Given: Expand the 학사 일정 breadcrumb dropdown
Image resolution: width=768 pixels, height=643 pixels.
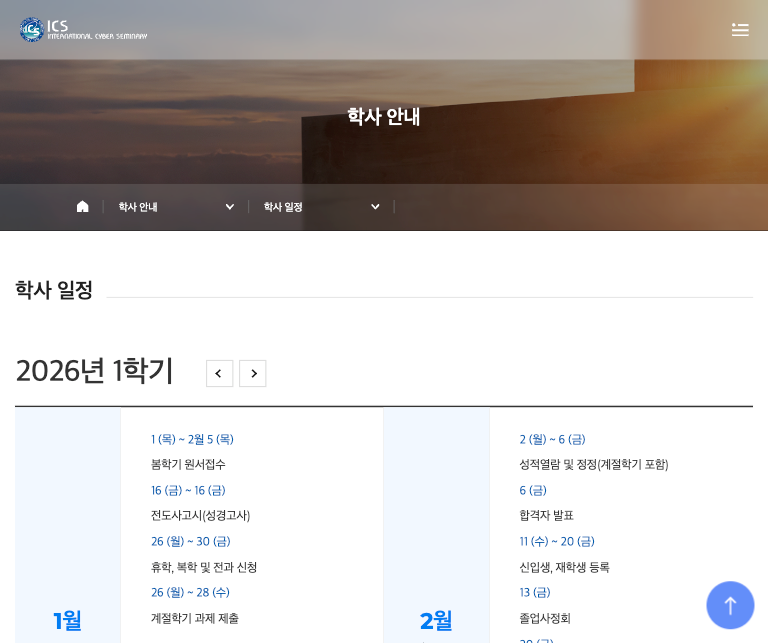Looking at the screenshot, I should (x=321, y=207).
